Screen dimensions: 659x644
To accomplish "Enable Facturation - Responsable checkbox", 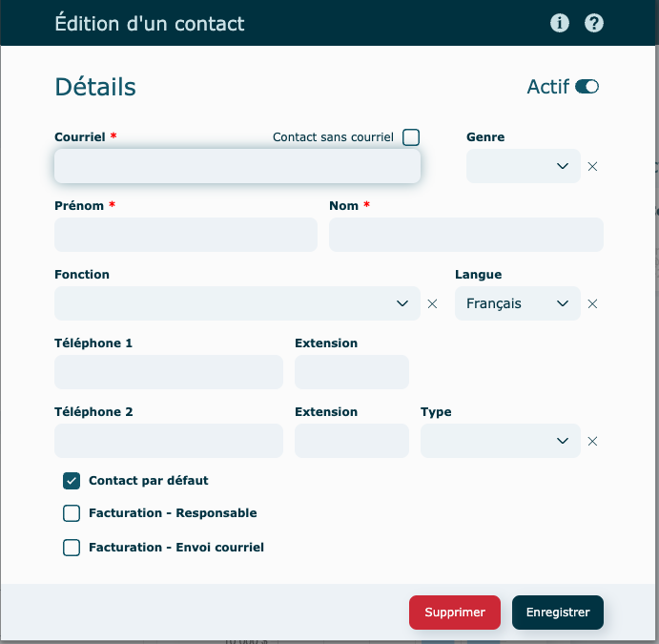I will 72,513.
